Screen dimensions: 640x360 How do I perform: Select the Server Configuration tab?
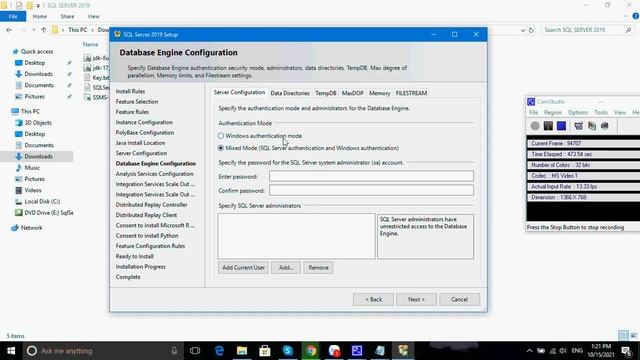[239, 93]
